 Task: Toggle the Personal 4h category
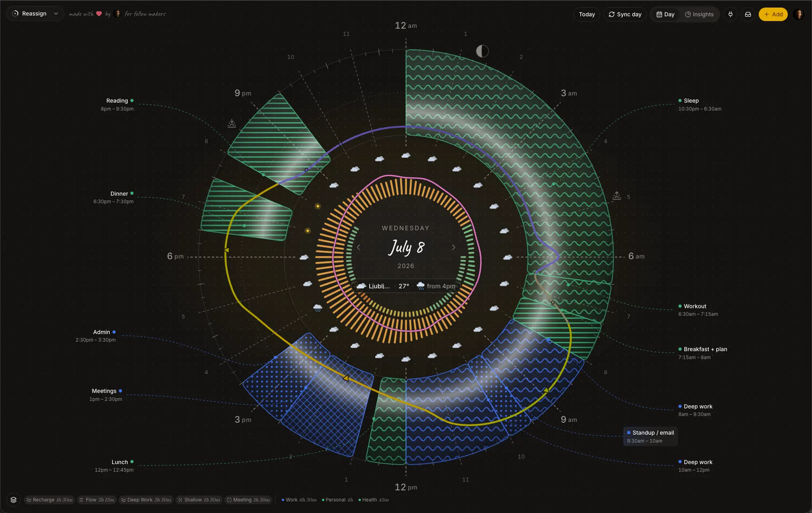point(337,500)
